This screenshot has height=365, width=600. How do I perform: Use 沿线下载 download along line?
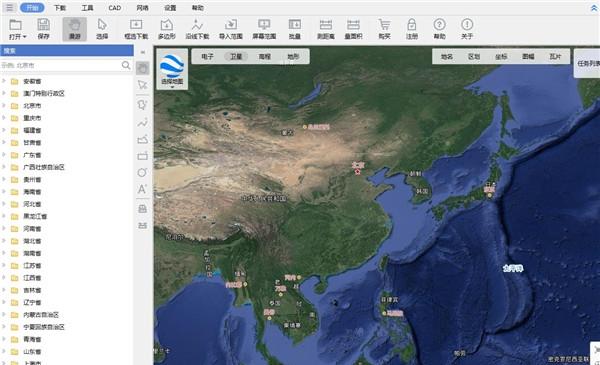tap(197, 29)
